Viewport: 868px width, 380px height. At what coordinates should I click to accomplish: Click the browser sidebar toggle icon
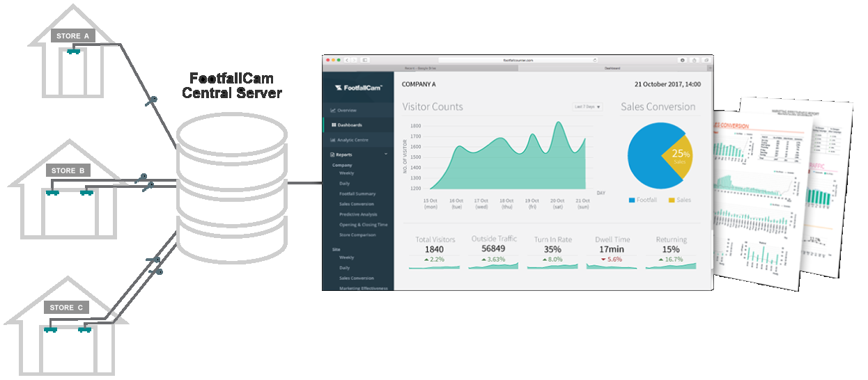point(364,61)
